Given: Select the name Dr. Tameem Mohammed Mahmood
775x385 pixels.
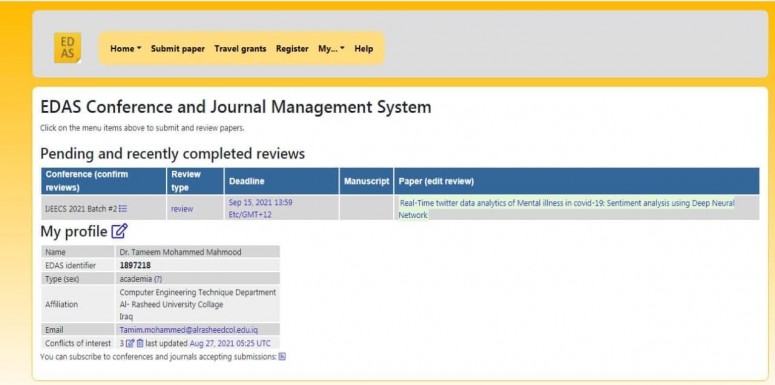Looking at the screenshot, I should pos(180,252).
